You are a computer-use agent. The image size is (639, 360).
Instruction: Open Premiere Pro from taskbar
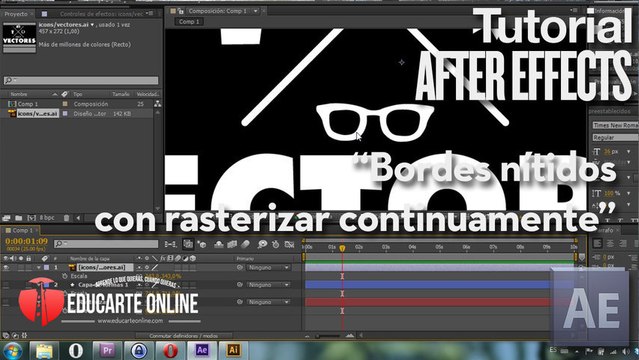coord(107,350)
